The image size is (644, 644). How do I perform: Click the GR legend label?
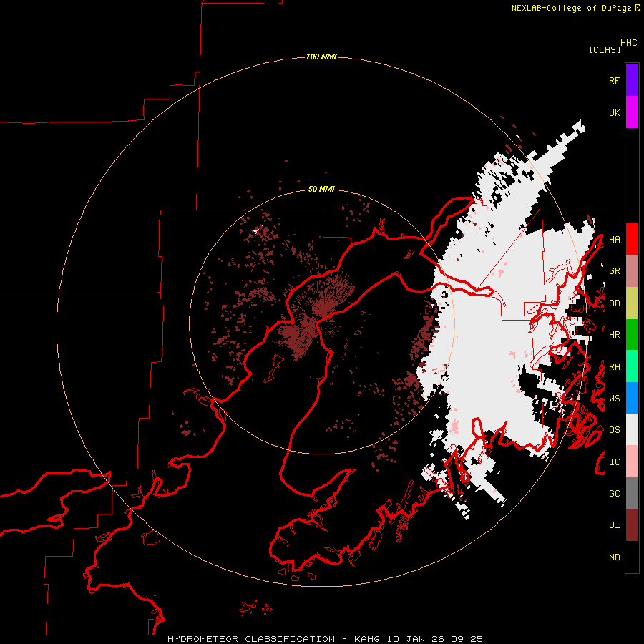tap(614, 271)
